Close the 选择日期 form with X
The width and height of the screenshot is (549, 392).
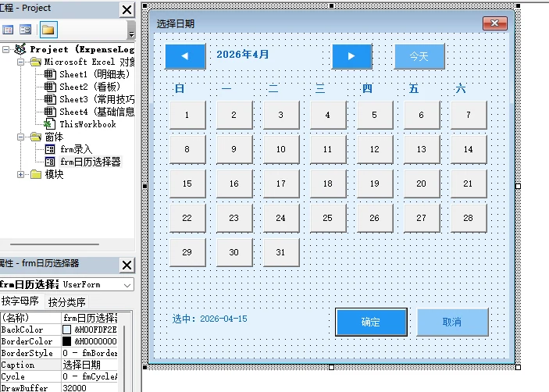point(495,23)
